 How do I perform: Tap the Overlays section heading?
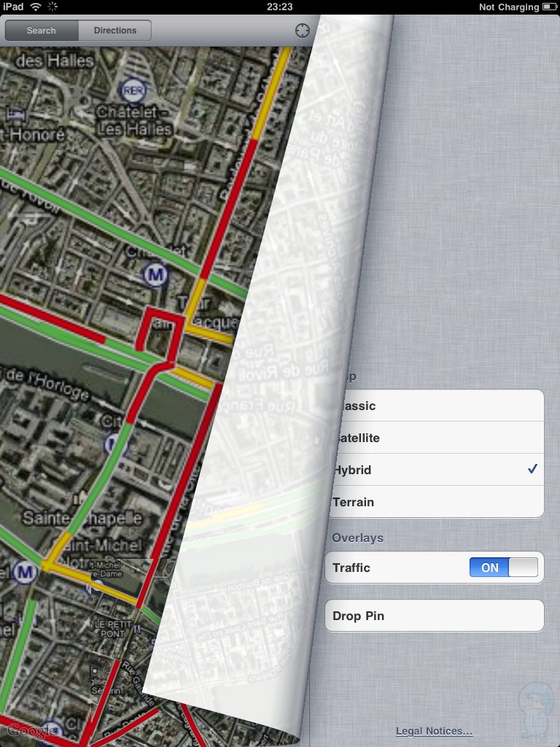(x=357, y=538)
